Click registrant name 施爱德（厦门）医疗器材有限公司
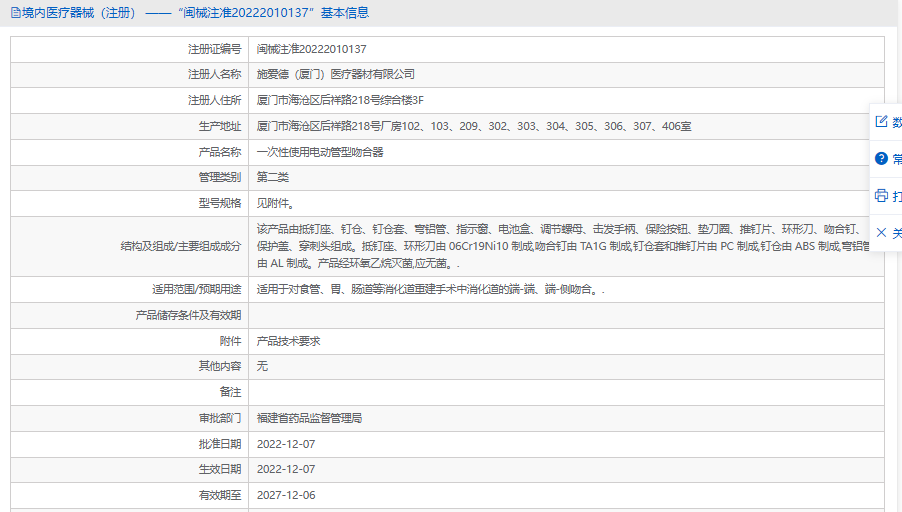Viewport: 902px width, 512px height. point(335,75)
